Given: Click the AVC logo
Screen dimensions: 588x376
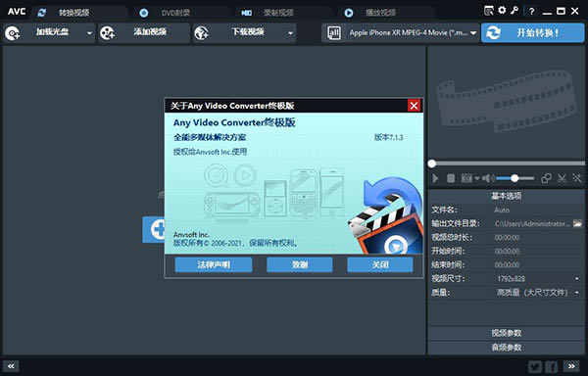Looking at the screenshot, I should [17, 11].
